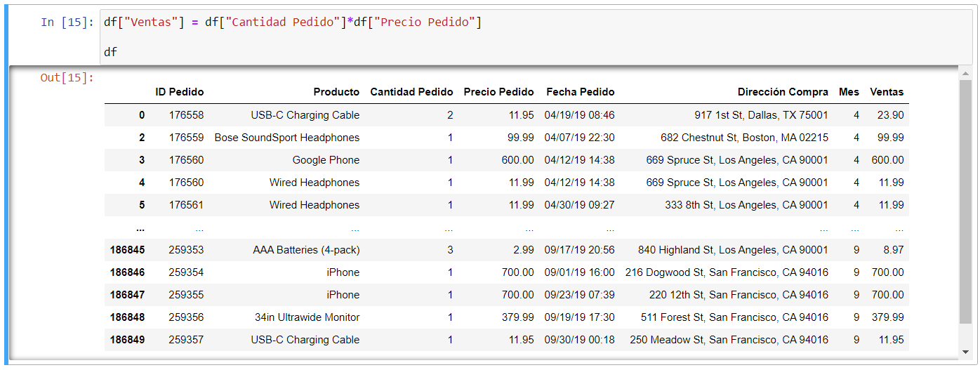
Task: Click the scroll-up arrow of the output scrollbar
Action: (x=965, y=74)
